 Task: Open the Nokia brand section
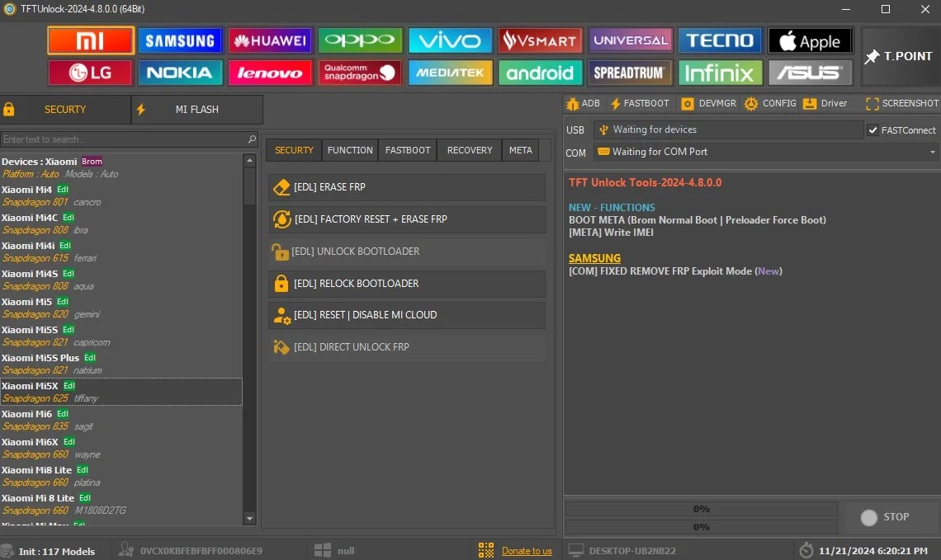pyautogui.click(x=180, y=73)
